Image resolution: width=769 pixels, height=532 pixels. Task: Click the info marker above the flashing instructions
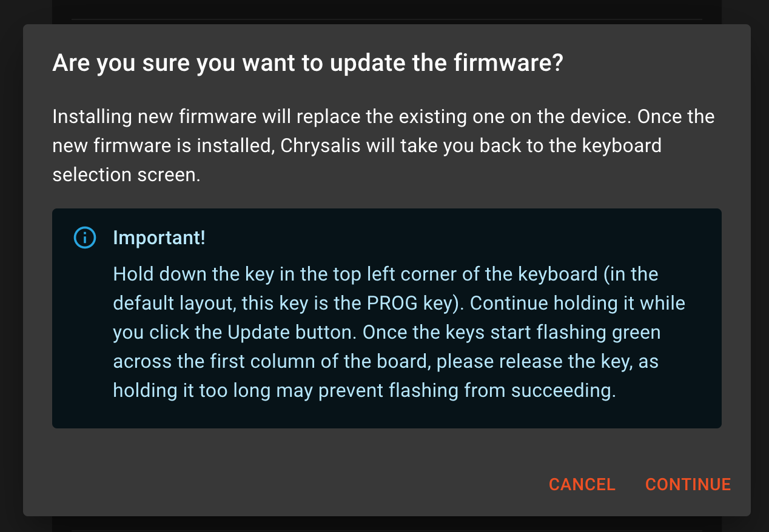tap(85, 238)
